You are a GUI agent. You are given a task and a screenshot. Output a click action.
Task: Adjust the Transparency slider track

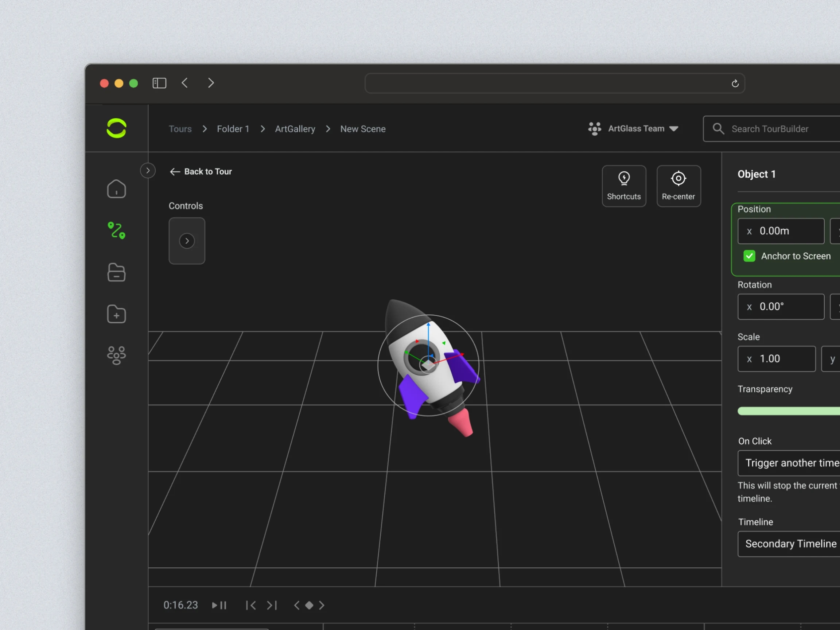point(789,411)
